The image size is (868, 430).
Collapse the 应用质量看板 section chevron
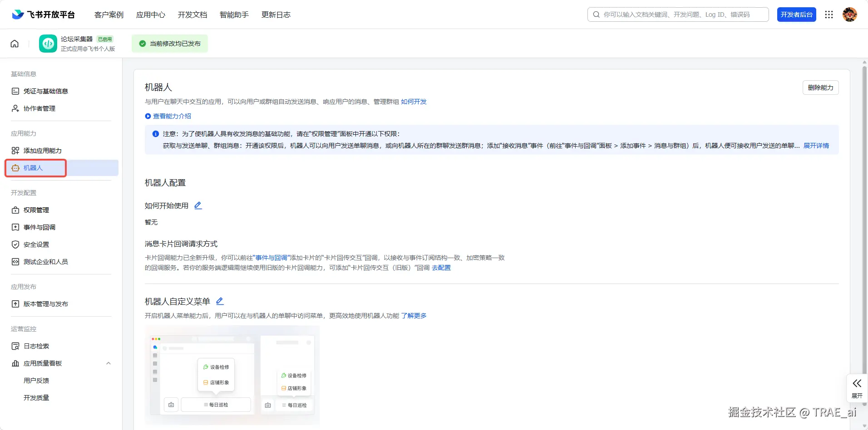(108, 363)
